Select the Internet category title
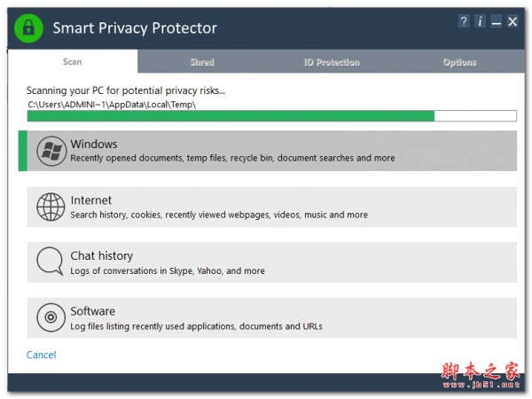The image size is (532, 399). (91, 200)
